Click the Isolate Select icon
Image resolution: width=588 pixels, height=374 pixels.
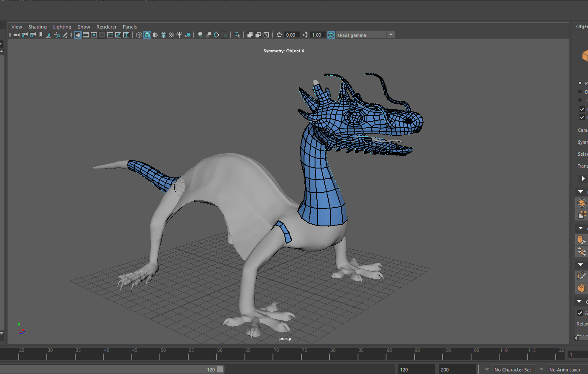237,35
